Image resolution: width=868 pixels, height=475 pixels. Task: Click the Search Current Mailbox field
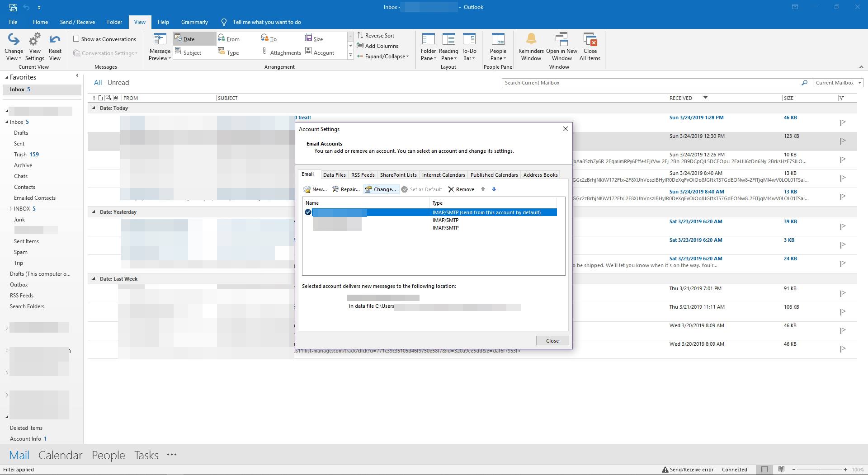coord(651,83)
